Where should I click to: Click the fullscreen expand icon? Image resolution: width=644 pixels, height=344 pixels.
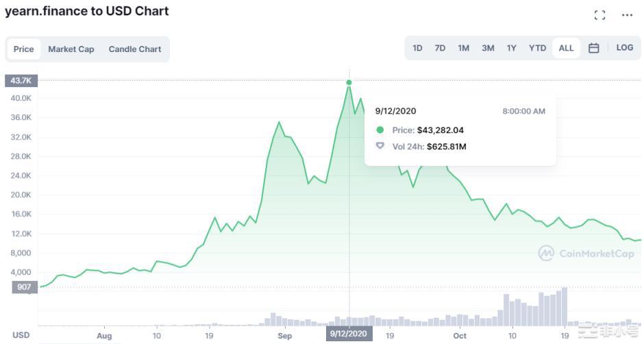tap(599, 15)
